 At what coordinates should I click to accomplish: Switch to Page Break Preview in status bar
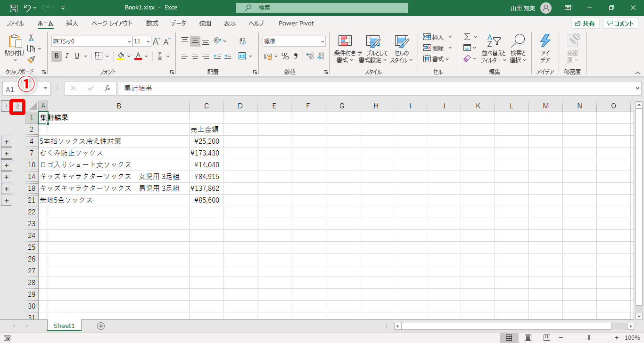tap(547, 338)
